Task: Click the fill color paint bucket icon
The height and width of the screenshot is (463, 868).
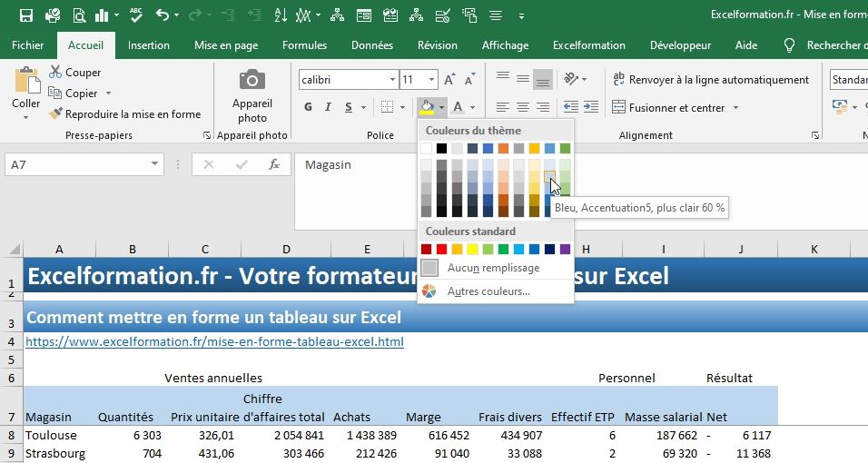Action: [x=427, y=106]
